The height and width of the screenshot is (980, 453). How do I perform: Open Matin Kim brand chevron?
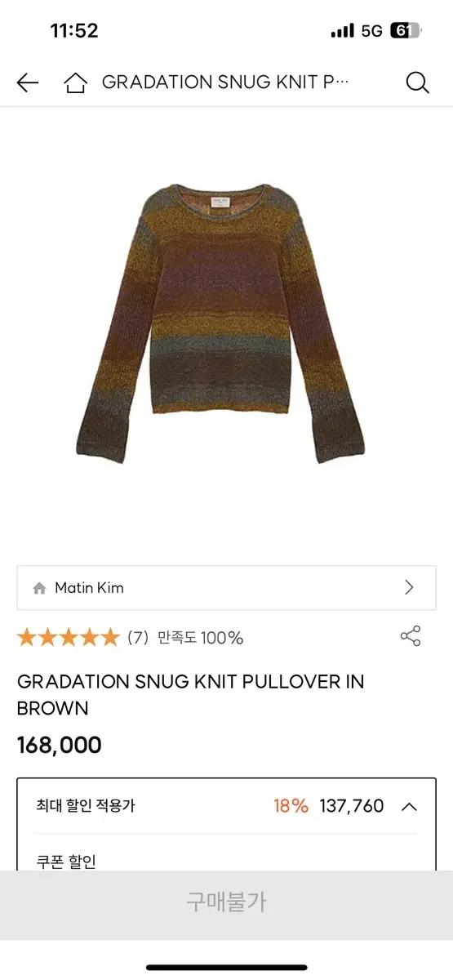tap(410, 587)
